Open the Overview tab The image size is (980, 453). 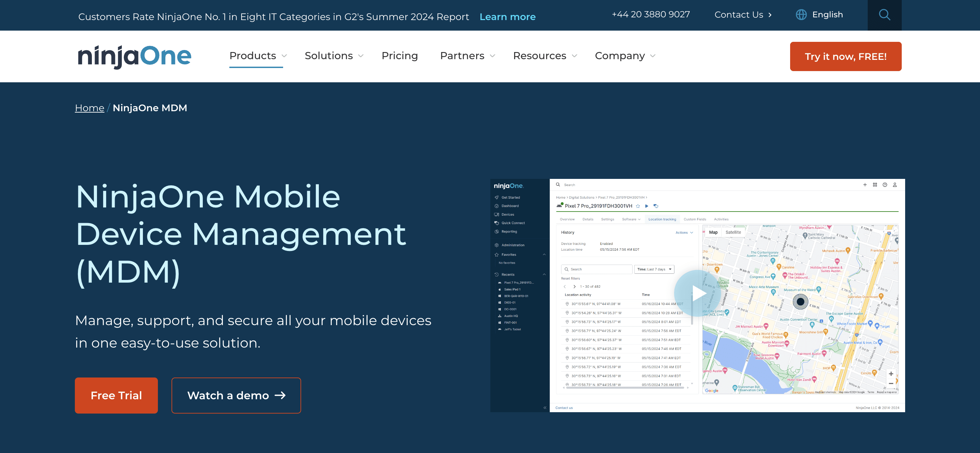(x=567, y=219)
